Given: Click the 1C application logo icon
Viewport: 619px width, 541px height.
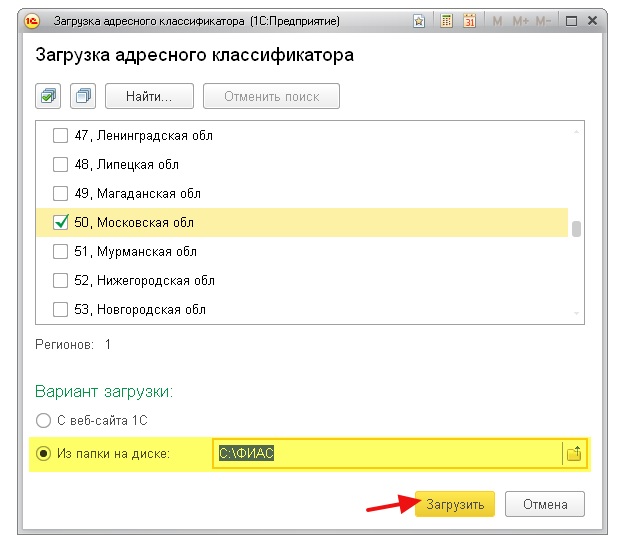Looking at the screenshot, I should (32, 21).
